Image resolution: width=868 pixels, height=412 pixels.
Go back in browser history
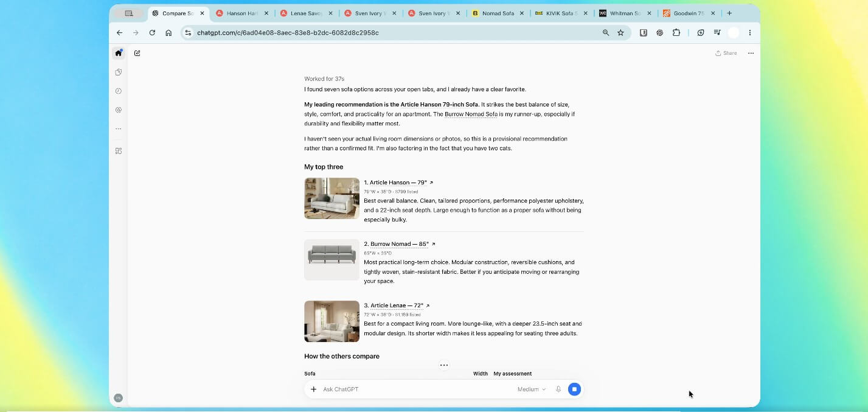(x=119, y=33)
